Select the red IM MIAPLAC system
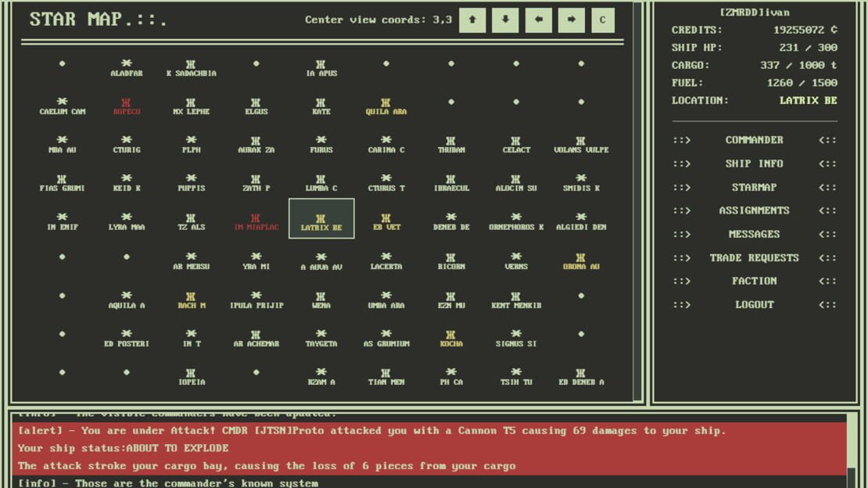 click(256, 221)
